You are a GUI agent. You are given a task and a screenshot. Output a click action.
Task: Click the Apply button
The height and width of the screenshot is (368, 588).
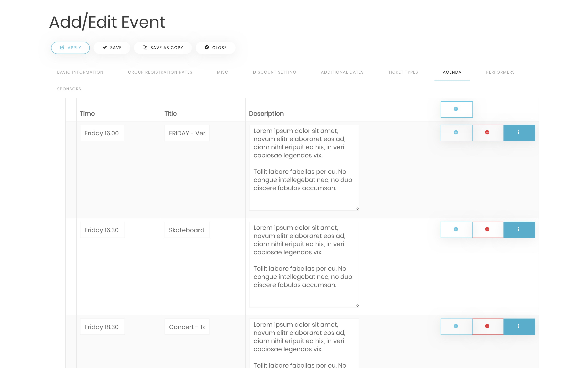pos(70,48)
